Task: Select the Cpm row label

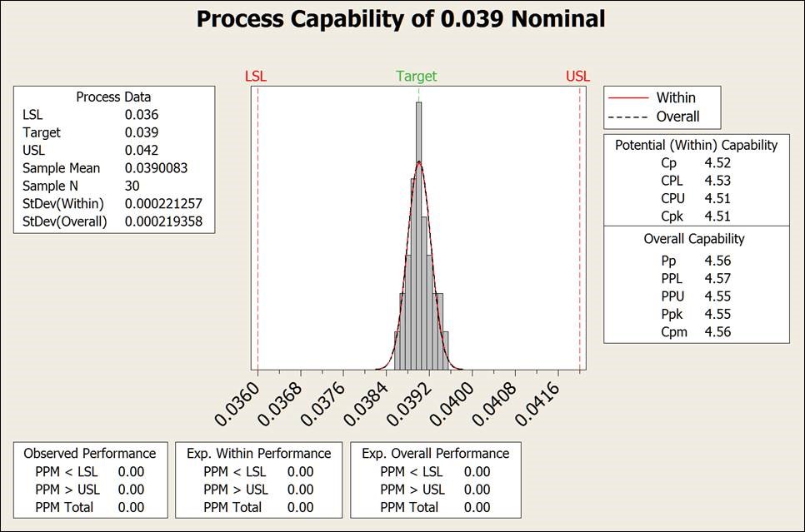Action: tap(674, 332)
